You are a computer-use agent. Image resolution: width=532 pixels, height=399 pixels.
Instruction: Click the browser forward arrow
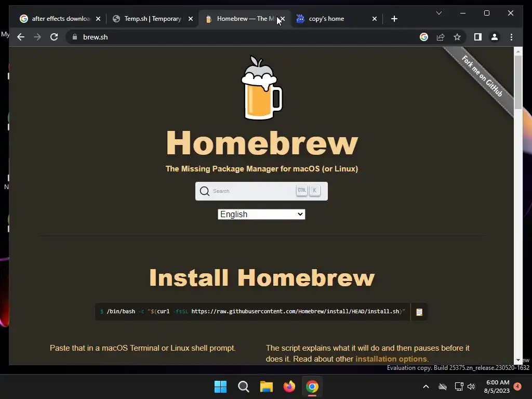click(x=37, y=37)
